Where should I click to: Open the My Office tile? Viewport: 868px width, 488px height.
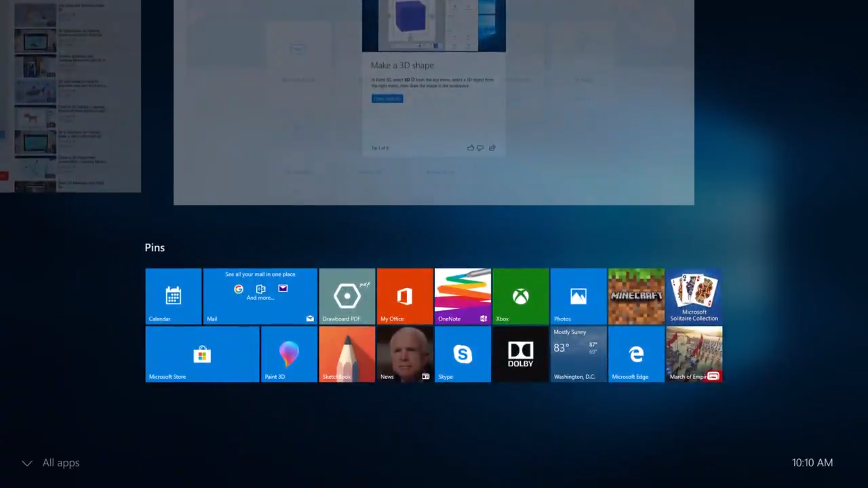405,296
